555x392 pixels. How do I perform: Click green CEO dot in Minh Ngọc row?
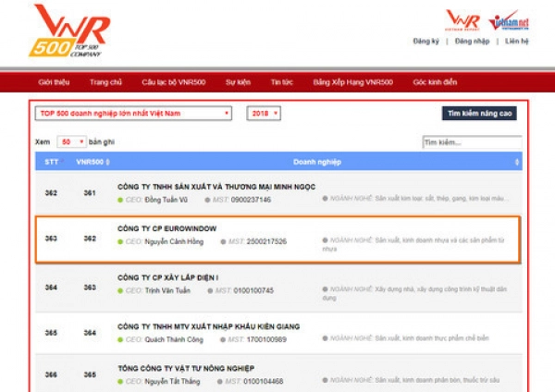[x=120, y=201]
